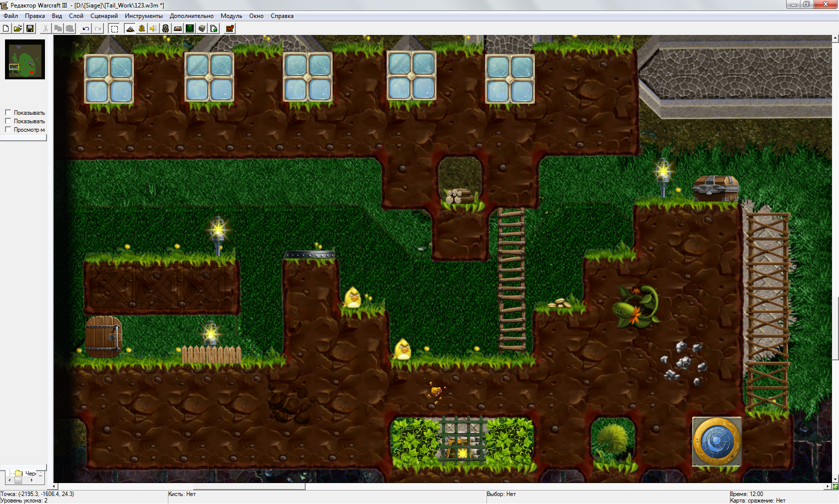Click the minimap preview thumbnail

point(25,59)
